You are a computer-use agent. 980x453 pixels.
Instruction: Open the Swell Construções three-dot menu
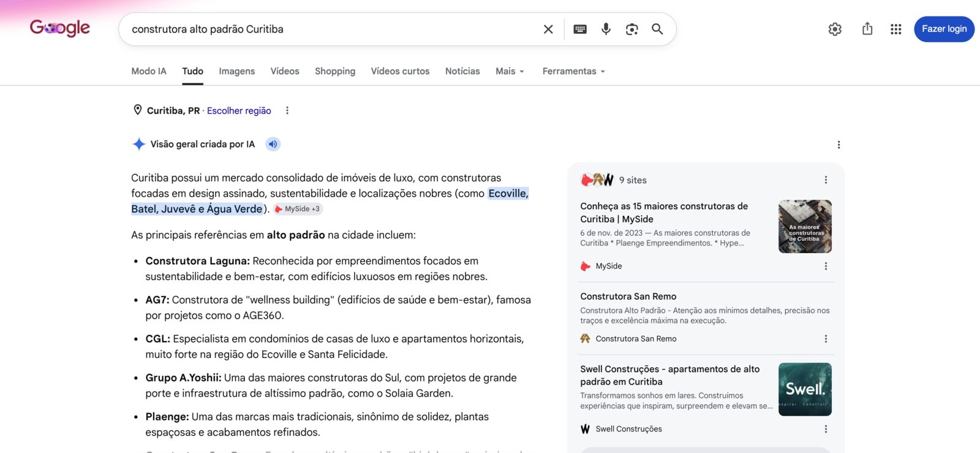(826, 428)
